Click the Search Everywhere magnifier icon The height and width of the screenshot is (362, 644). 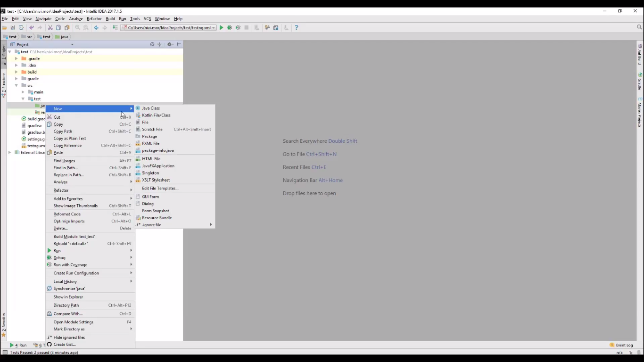point(639,27)
